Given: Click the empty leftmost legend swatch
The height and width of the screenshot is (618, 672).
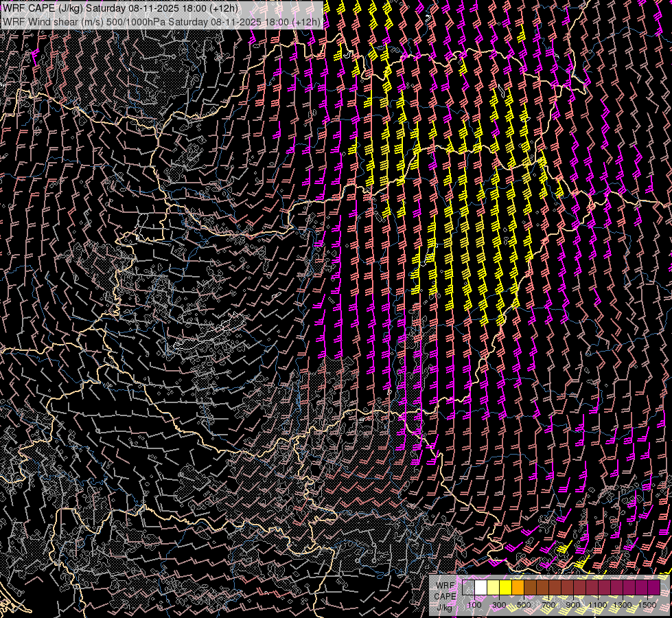Looking at the screenshot, I should point(468,588).
